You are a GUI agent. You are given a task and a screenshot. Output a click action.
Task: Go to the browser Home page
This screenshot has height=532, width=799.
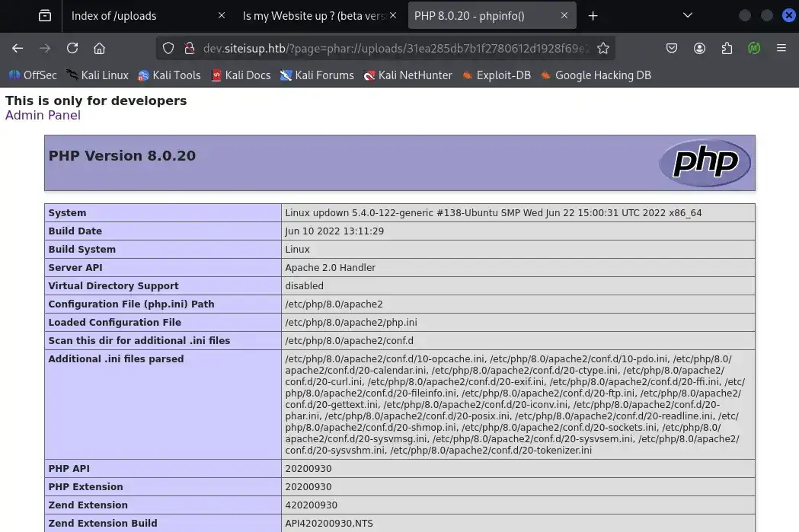click(99, 48)
